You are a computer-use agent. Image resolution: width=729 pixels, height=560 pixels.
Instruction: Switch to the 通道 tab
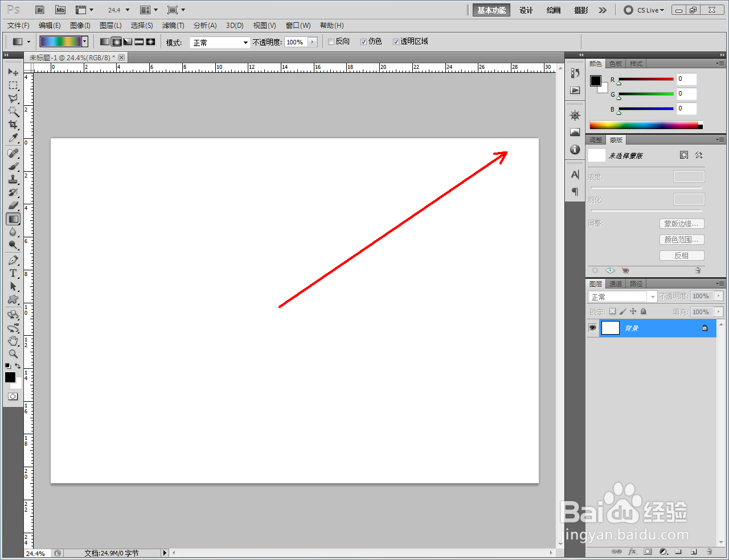616,284
